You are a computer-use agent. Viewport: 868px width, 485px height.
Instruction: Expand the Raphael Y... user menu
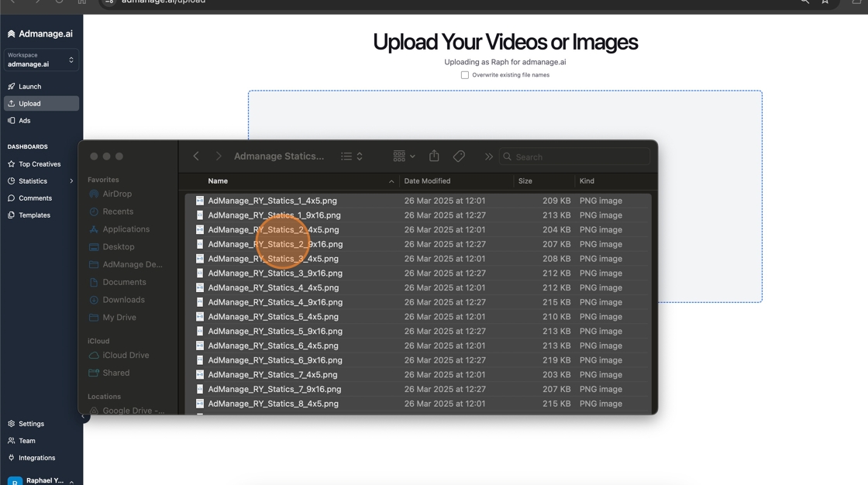(x=41, y=480)
